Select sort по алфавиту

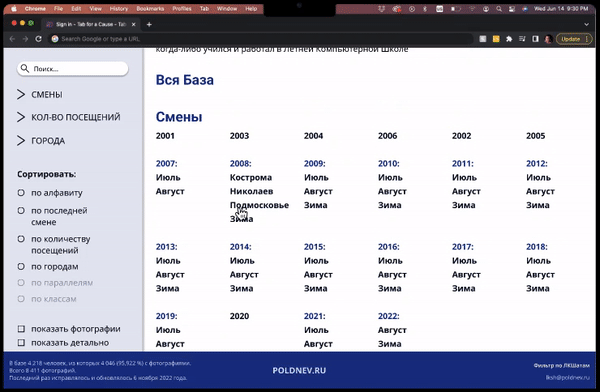(21, 193)
